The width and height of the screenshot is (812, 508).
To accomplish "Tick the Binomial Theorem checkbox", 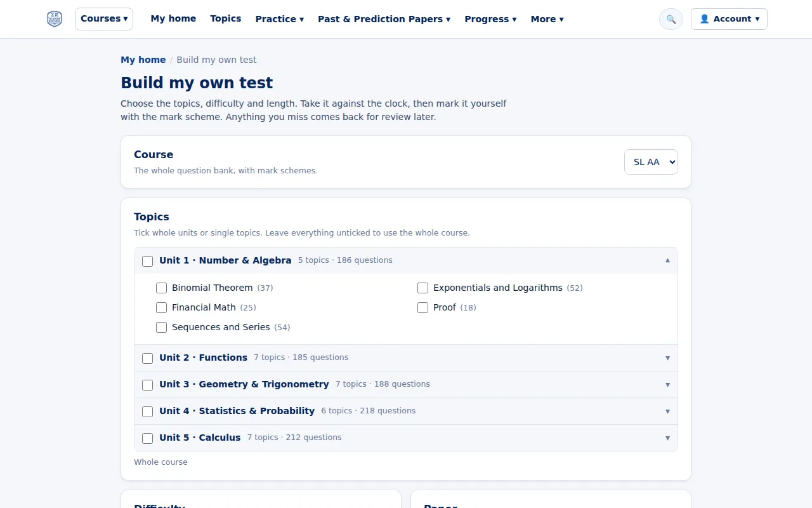I will pyautogui.click(x=161, y=288).
